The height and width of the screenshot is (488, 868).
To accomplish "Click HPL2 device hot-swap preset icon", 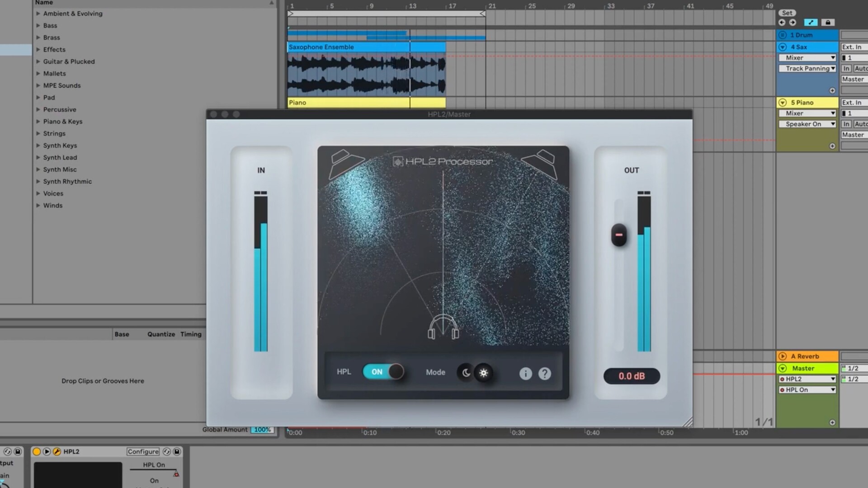I will pyautogui.click(x=166, y=451).
